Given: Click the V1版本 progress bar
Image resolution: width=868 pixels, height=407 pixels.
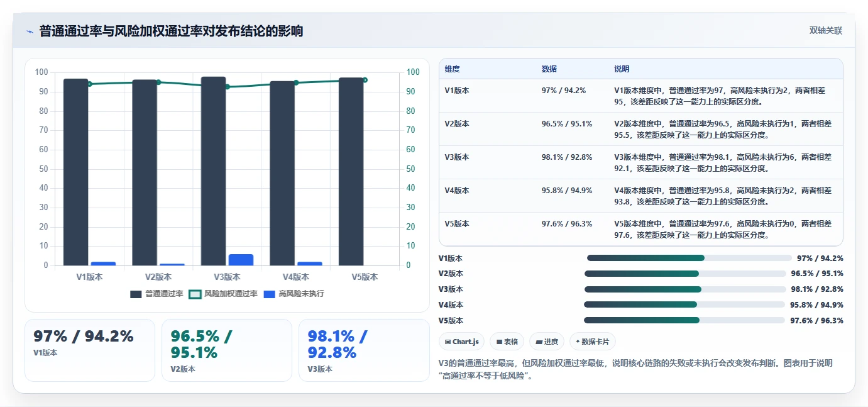Looking at the screenshot, I should [689, 258].
